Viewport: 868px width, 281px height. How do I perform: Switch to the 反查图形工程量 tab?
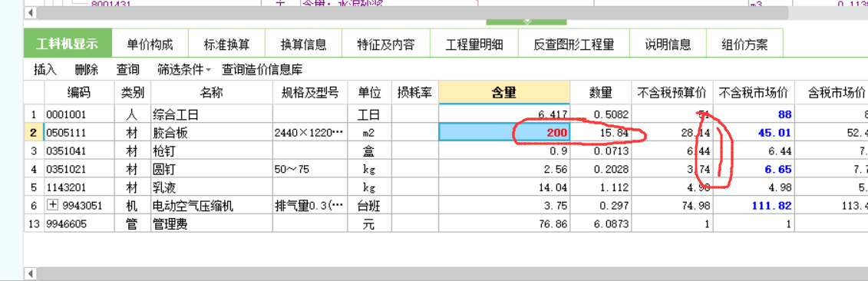tap(573, 45)
